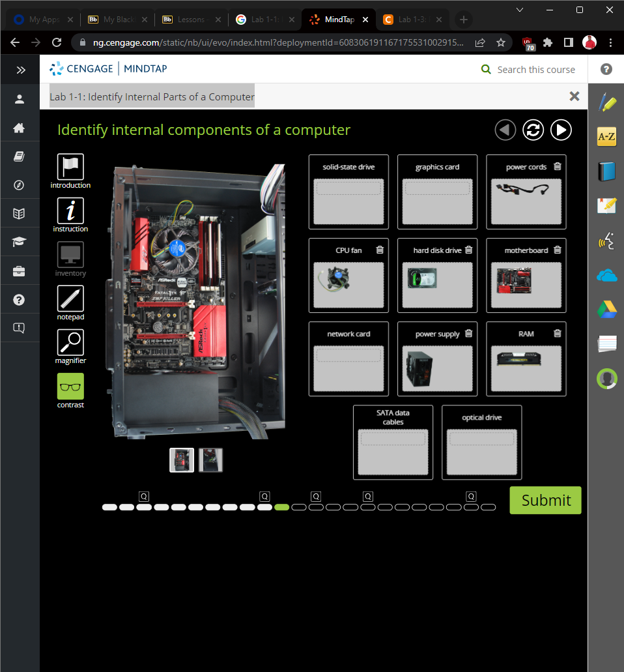View the instruction info icon
The image size is (624, 672).
(70, 210)
